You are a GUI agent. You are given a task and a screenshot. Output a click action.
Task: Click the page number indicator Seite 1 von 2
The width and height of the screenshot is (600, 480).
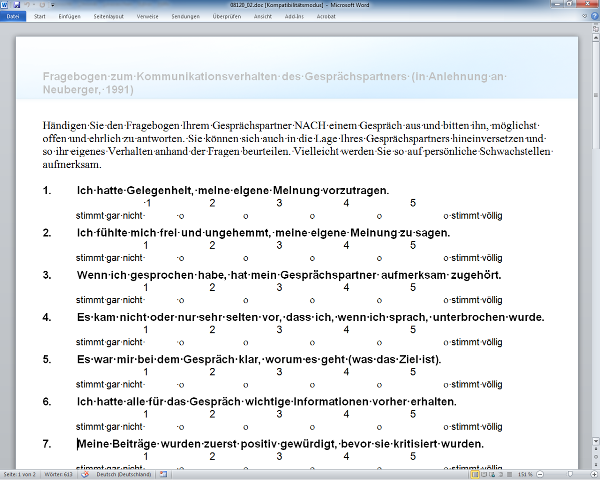[x=21, y=474]
